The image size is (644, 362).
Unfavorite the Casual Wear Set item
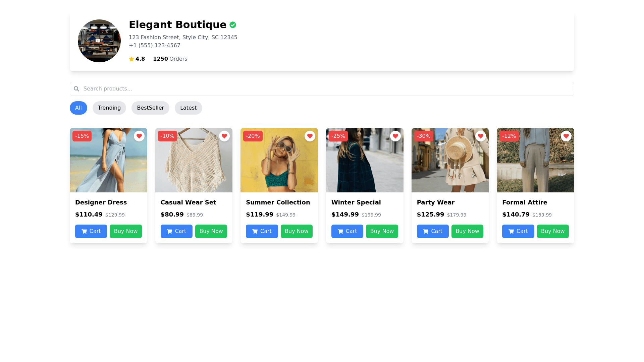click(x=224, y=136)
